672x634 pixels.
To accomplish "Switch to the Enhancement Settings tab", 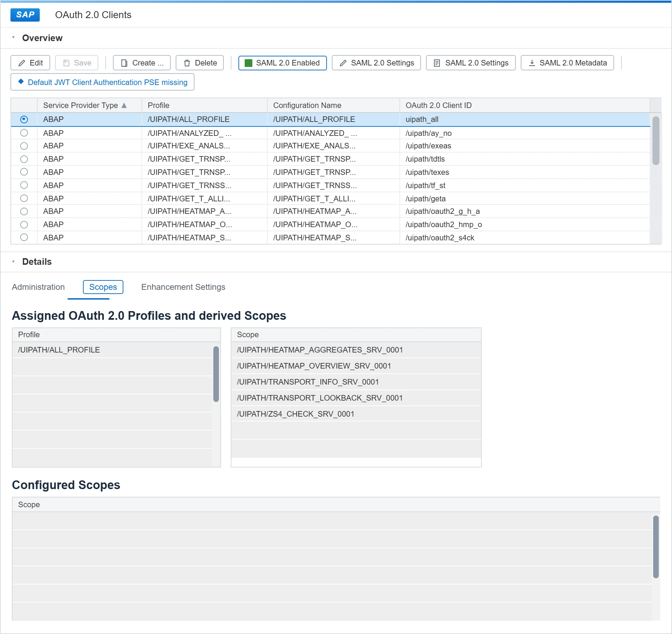I will point(183,287).
